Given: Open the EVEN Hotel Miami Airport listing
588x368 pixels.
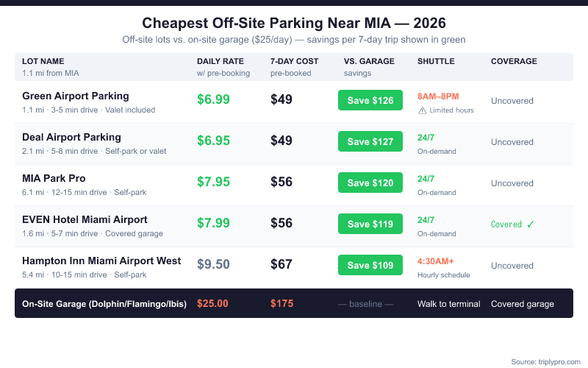Looking at the screenshot, I should pyautogui.click(x=85, y=219).
